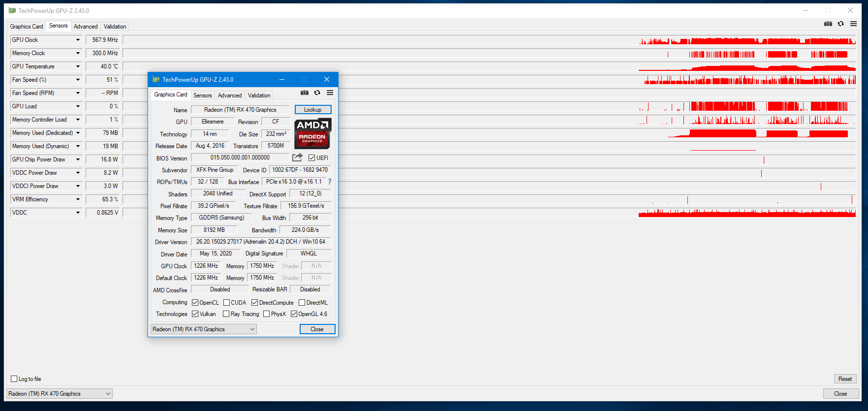Select Graphics Card tab in the Sensors window
This screenshot has width=868, height=411.
pos(27,27)
